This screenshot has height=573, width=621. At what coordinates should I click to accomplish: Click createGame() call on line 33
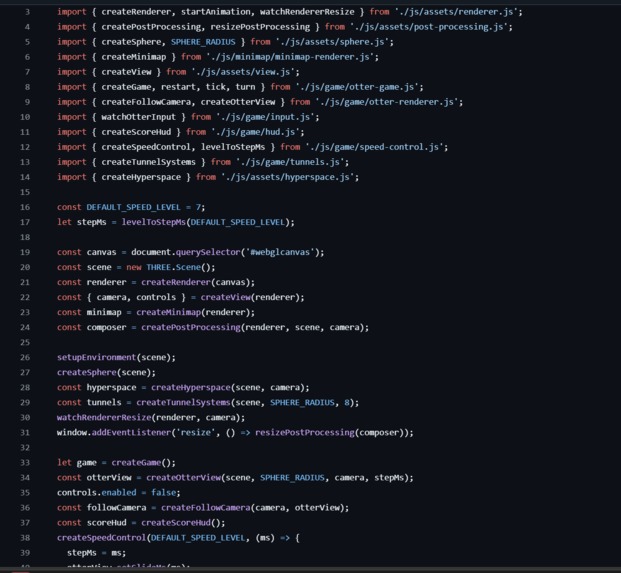click(141, 463)
